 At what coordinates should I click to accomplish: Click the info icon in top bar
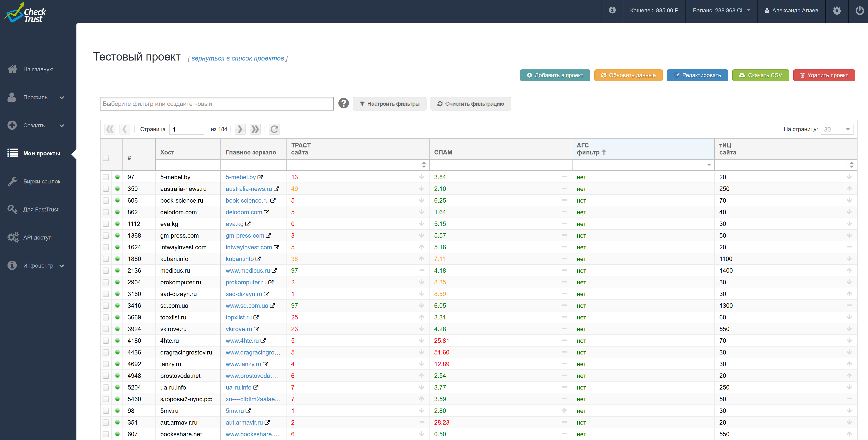(x=612, y=11)
